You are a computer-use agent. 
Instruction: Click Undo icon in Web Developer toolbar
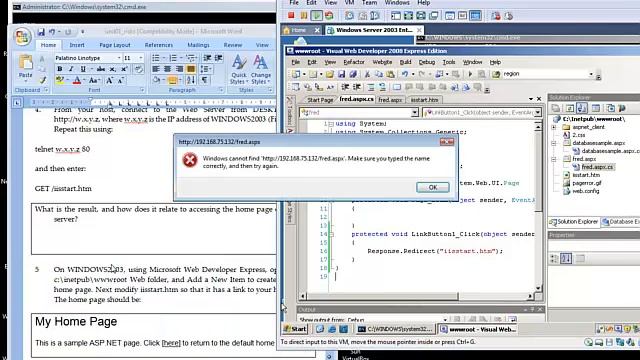404,74
